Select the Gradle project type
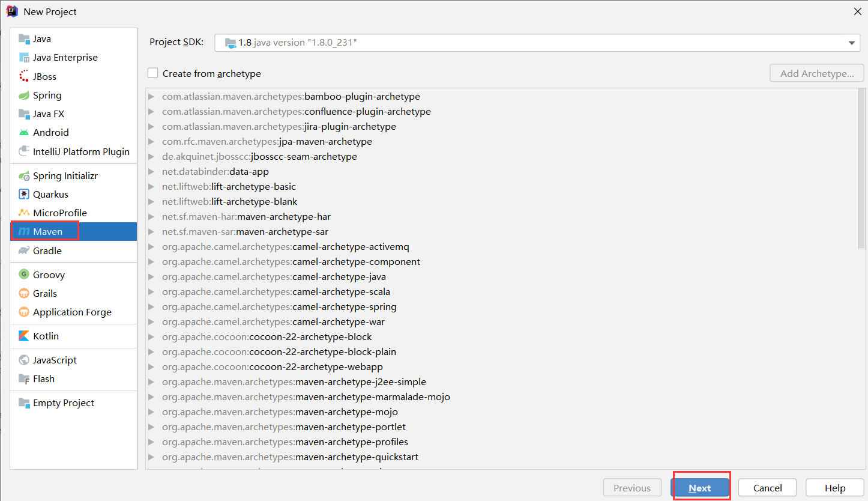This screenshot has height=501, width=868. 74,251
